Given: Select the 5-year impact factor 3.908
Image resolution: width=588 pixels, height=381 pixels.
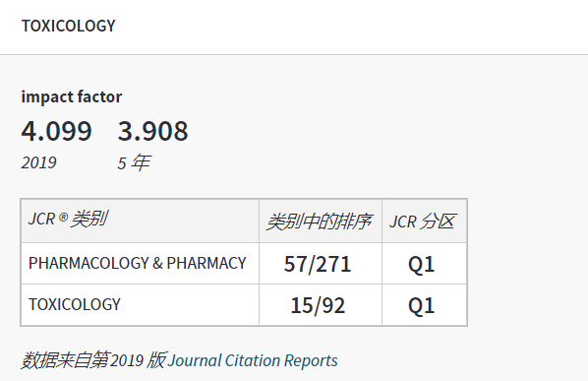Looking at the screenshot, I should (x=153, y=131).
